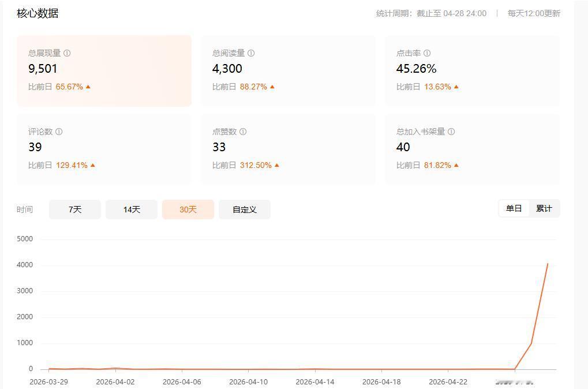Click the 2026-04-22 axis label
This screenshot has width=588, height=389.
pos(448,382)
